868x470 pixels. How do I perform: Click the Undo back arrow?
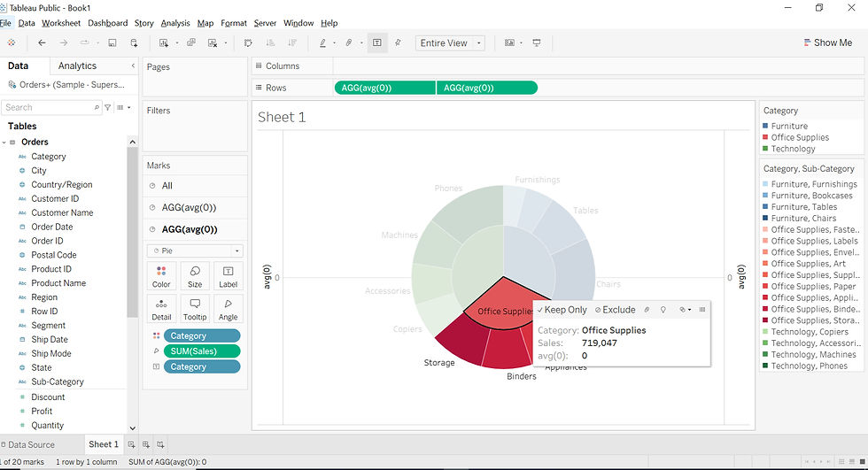point(43,42)
